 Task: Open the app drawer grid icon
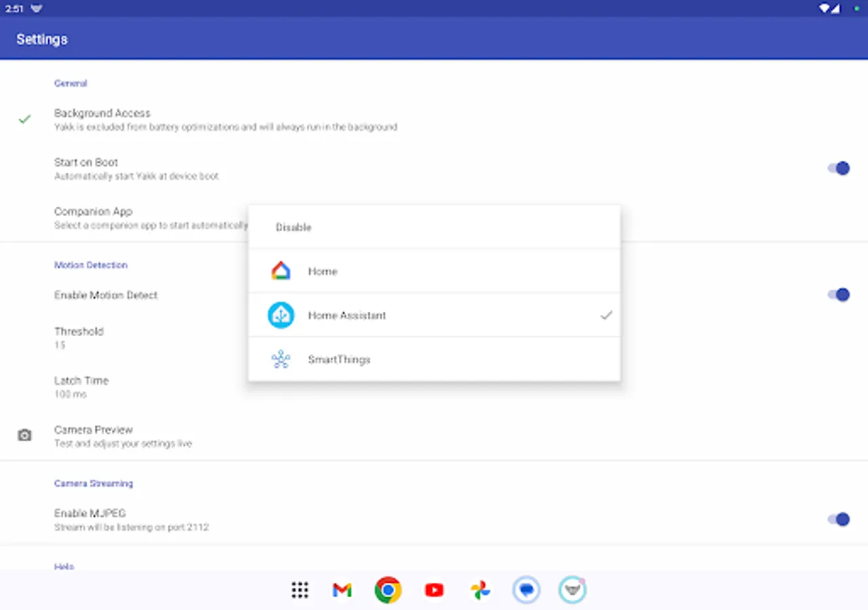click(x=300, y=590)
